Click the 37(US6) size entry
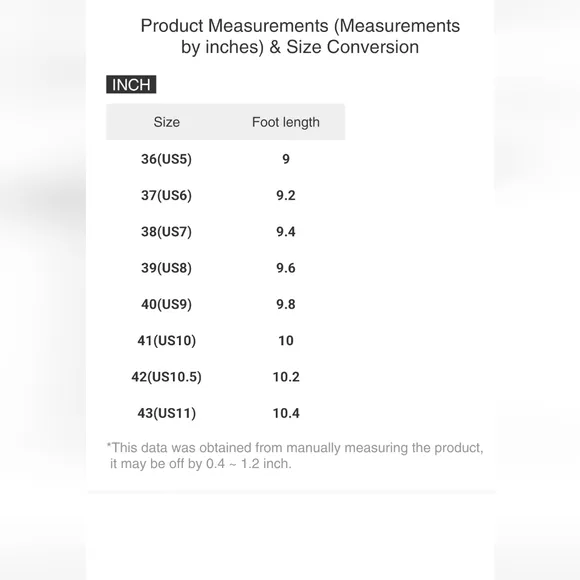Viewport: 580px width, 580px height. (x=166, y=195)
